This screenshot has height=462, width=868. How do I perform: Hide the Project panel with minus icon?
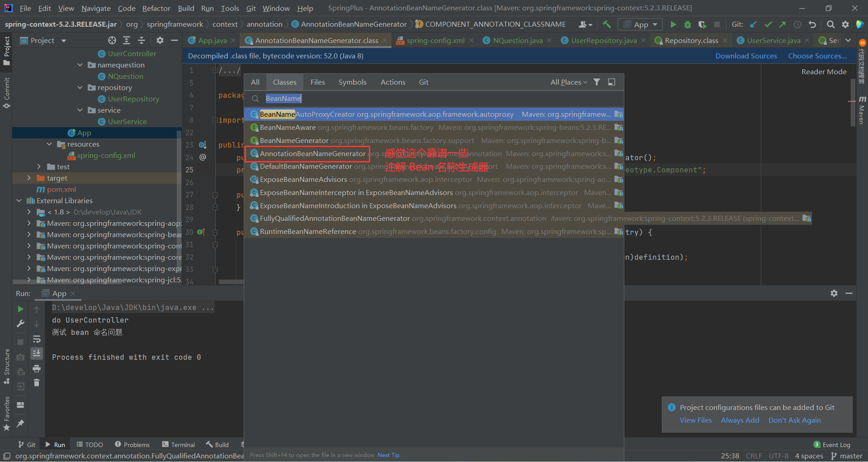175,40
